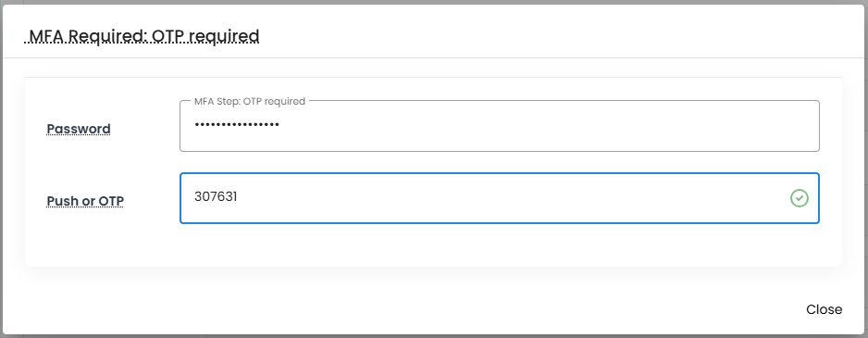Click blank area between 307631 and checkmark
Image resolution: width=868 pixels, height=338 pixels.
(512, 198)
